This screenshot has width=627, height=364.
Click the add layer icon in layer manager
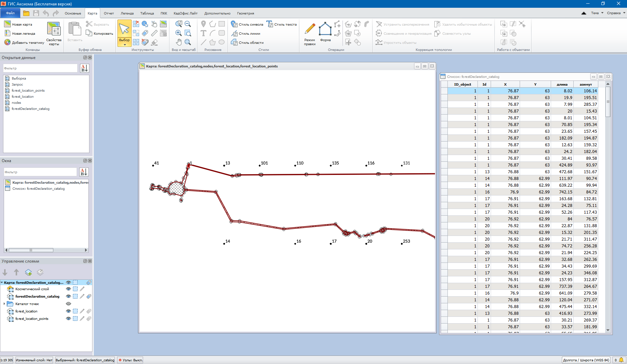pos(28,272)
